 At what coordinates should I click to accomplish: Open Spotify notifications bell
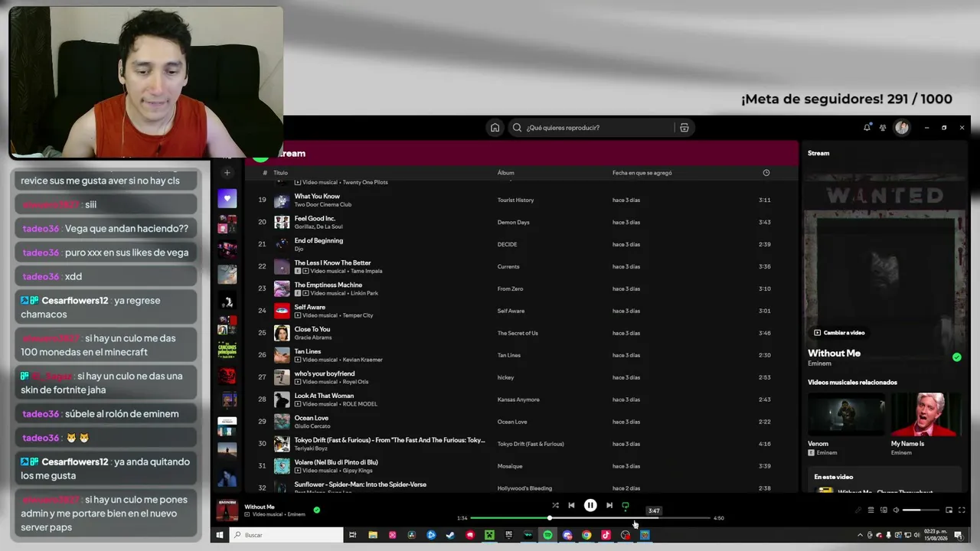click(x=867, y=128)
